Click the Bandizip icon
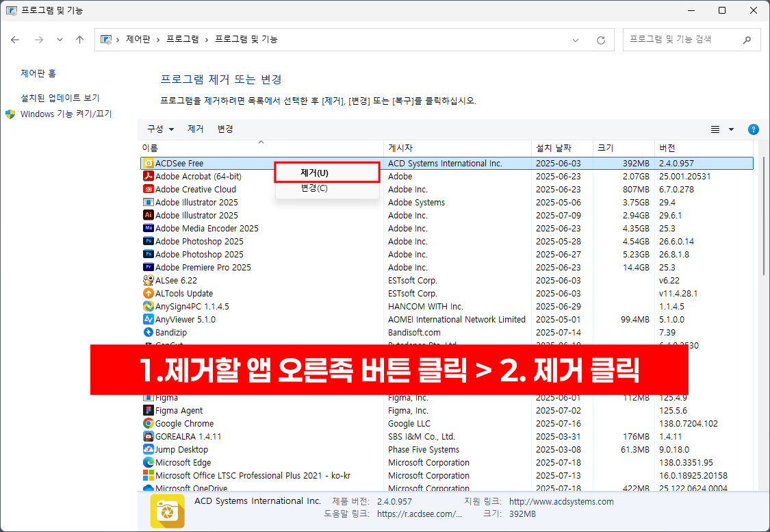The image size is (770, 532). (x=149, y=332)
